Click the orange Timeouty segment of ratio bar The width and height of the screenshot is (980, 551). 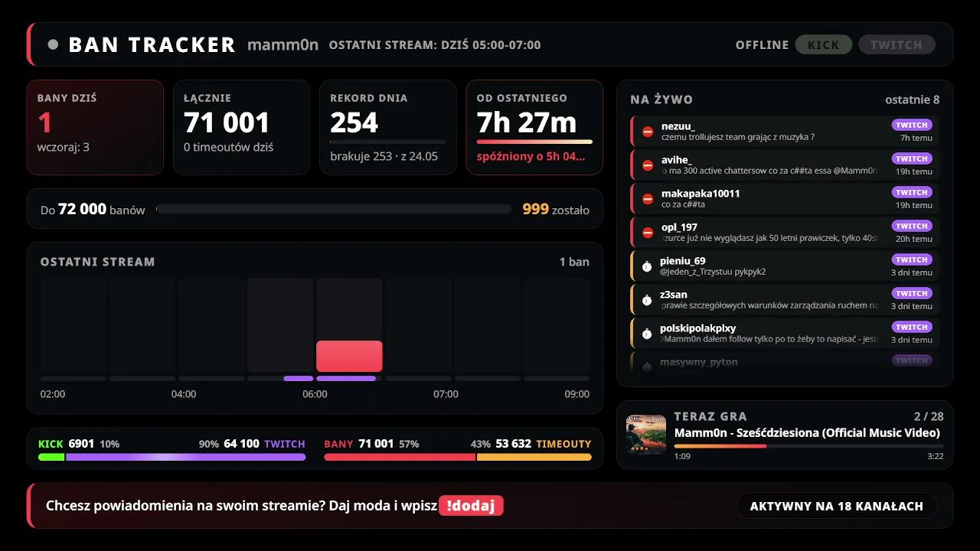pos(534,457)
